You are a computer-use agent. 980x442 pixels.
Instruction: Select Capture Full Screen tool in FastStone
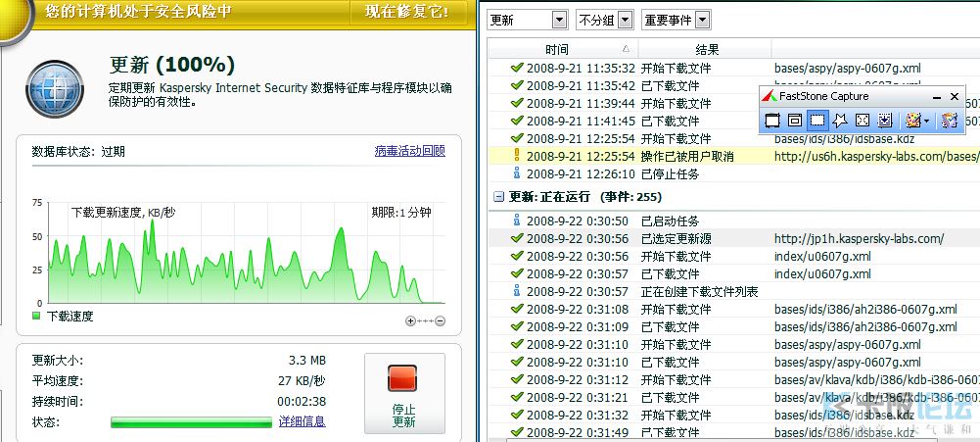[863, 121]
